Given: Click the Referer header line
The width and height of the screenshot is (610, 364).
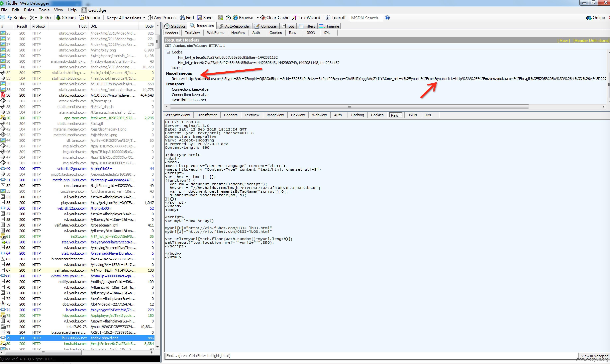Looking at the screenshot, I should pyautogui.click(x=389, y=79).
